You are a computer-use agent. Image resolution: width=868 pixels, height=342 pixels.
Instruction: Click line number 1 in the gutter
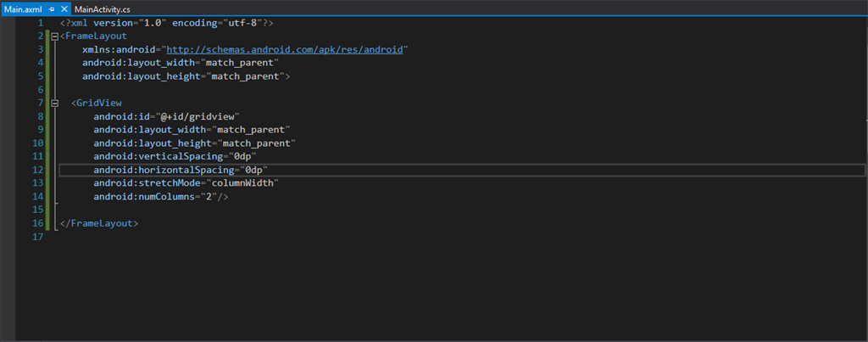tap(40, 23)
